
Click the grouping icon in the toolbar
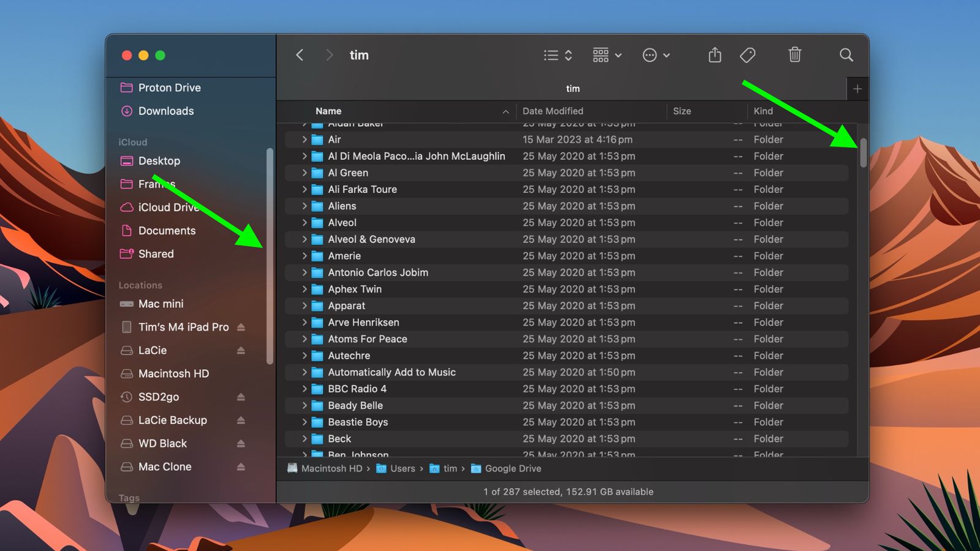601,55
